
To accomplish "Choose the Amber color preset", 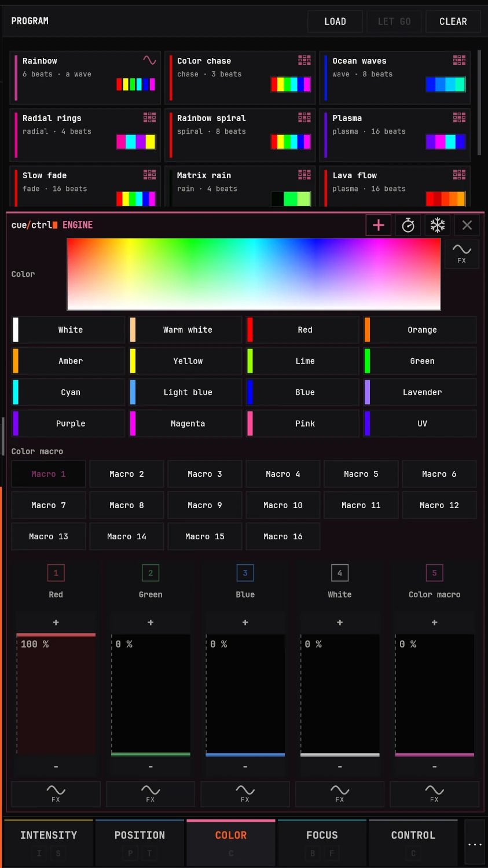I will coord(68,361).
